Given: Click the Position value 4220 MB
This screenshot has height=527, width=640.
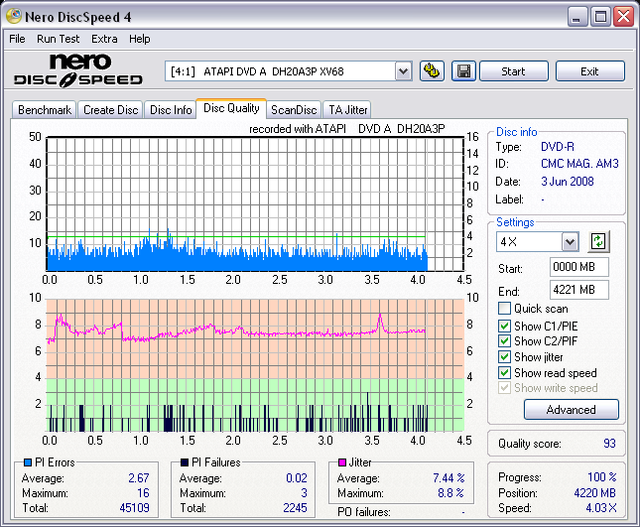Looking at the screenshot, I should click(x=595, y=493).
